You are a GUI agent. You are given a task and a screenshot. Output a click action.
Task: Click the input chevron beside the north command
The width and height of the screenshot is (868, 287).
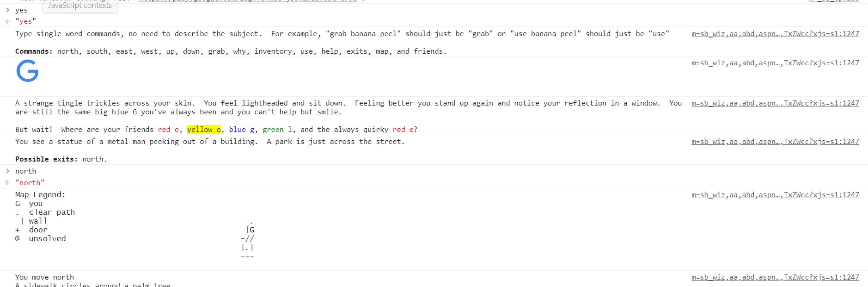pyautogui.click(x=7, y=171)
